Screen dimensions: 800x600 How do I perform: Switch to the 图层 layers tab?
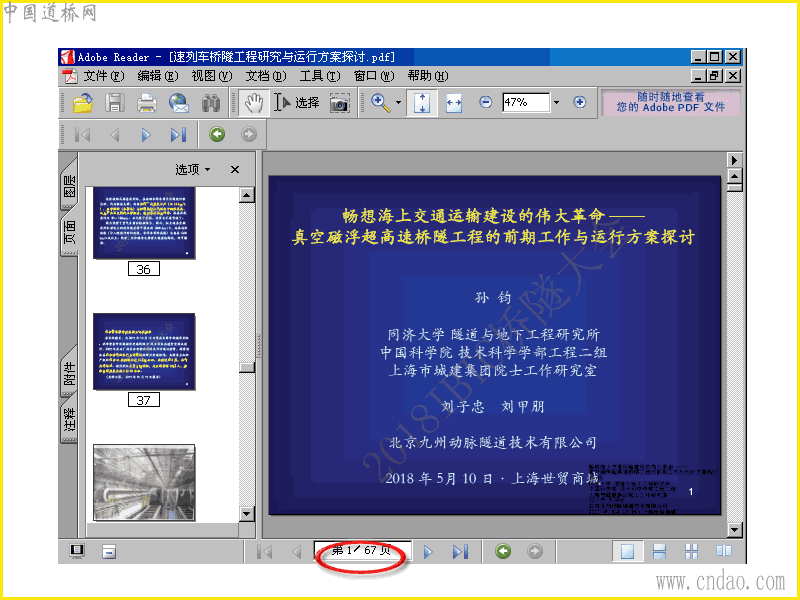pos(69,184)
